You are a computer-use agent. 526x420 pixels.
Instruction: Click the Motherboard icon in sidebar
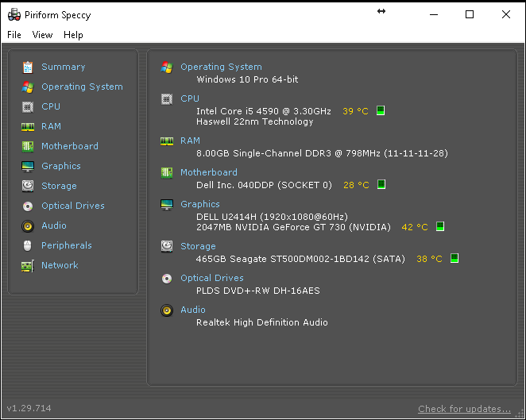(x=28, y=146)
